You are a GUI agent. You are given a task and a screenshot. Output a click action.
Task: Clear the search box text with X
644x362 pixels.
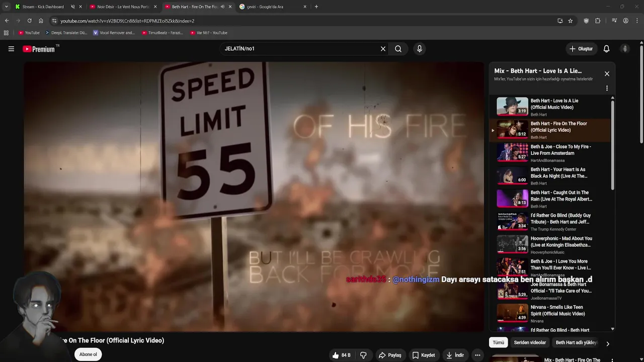pyautogui.click(x=383, y=49)
